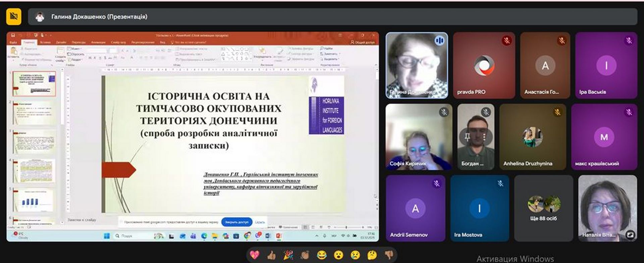The width and height of the screenshot is (644, 263).
Task: Send the thumbs up reaction
Action: [x=271, y=255]
